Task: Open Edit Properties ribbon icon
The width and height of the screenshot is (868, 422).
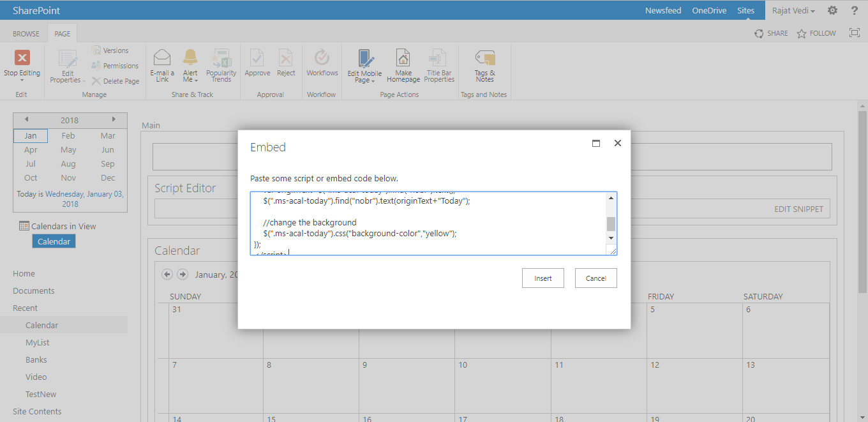Action: coord(68,59)
